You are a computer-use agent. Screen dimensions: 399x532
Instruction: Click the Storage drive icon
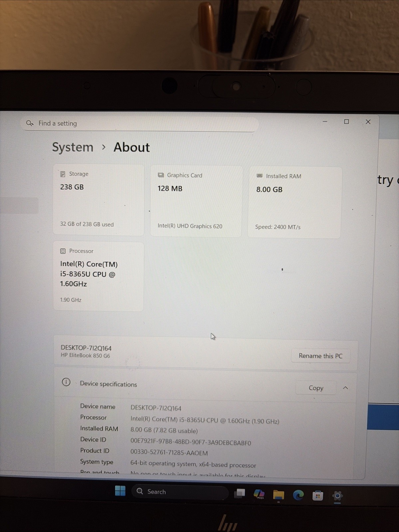[63, 174]
